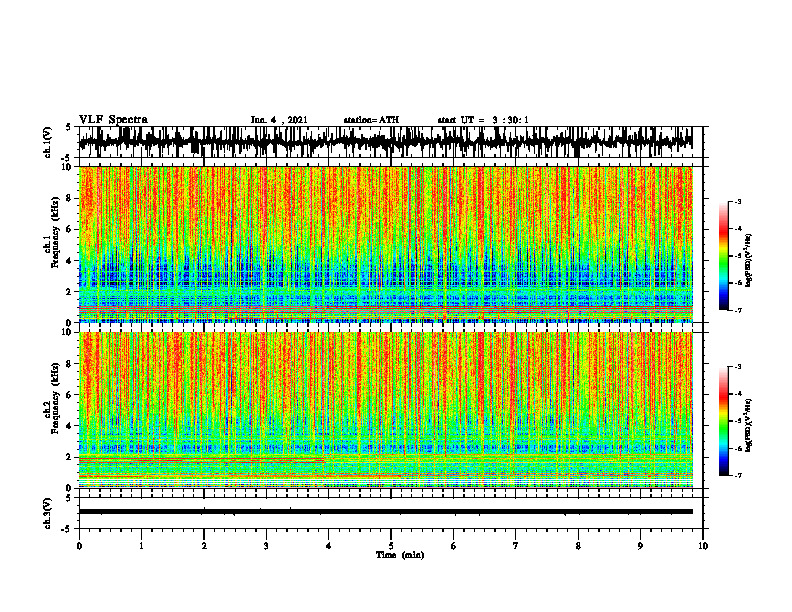Click time-axis tick label "9"
The image size is (792, 612).
pyautogui.click(x=640, y=546)
